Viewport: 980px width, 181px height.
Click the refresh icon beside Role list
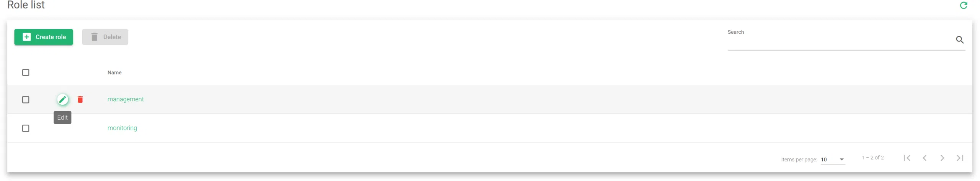[x=964, y=5]
